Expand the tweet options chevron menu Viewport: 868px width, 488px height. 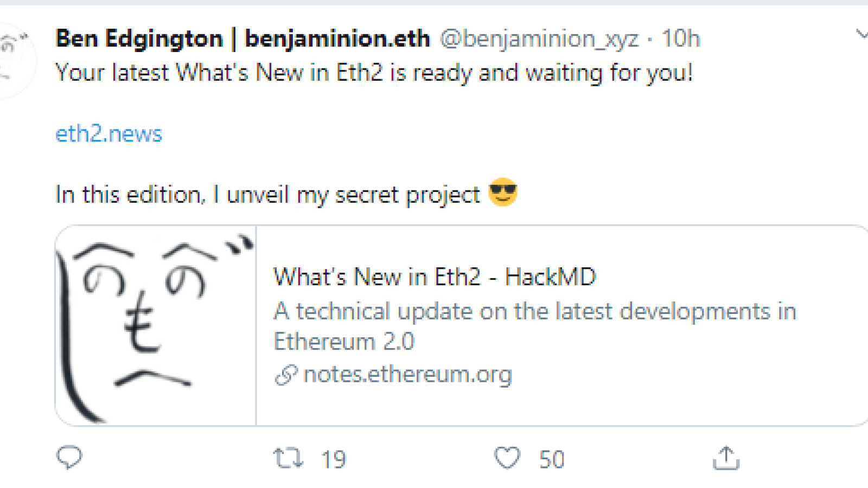(x=861, y=35)
